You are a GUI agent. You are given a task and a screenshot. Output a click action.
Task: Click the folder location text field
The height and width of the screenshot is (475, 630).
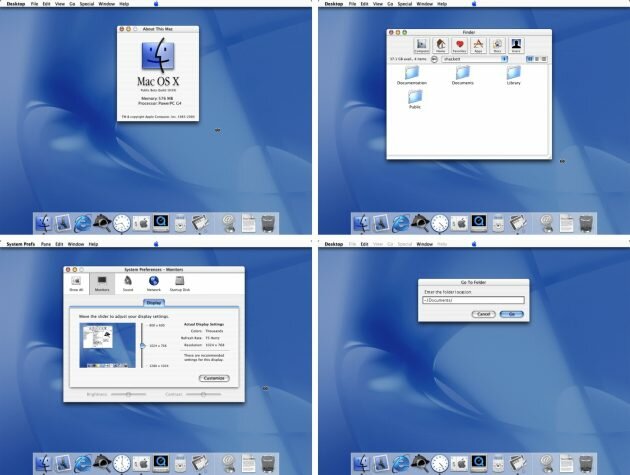473,300
